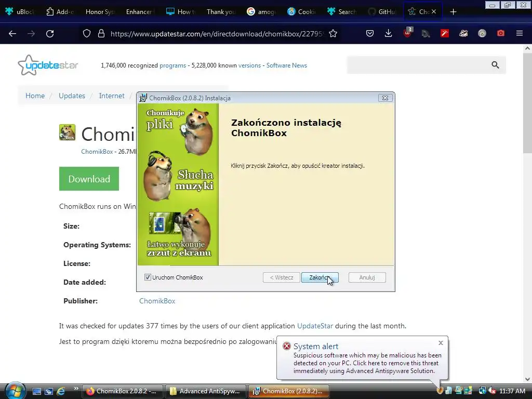532x399 pixels.
Task: Open the programs link in header
Action: pos(172,65)
